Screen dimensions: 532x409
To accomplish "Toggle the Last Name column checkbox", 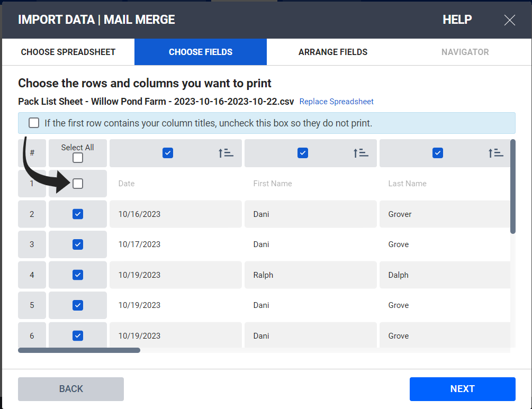I will coord(438,153).
